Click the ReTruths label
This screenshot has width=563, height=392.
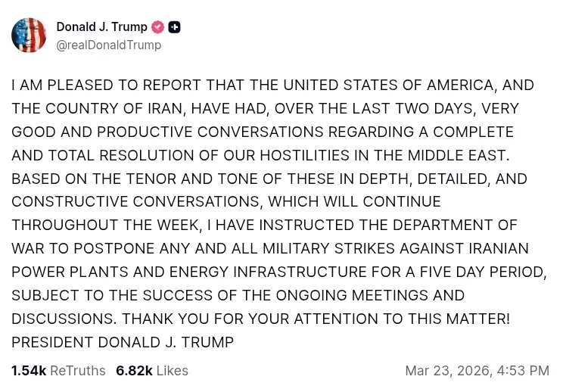(x=78, y=371)
